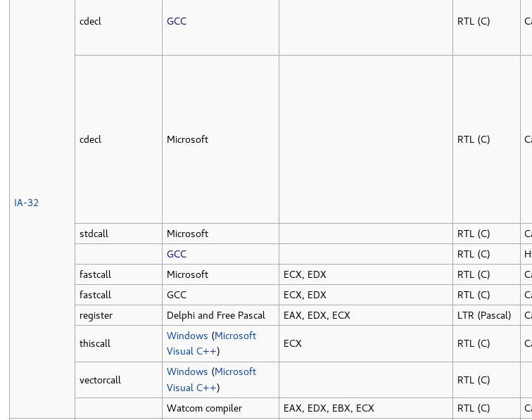Image resolution: width=532 pixels, height=420 pixels.
Task: Click the lone ECX cell for thiscall
Action: (x=293, y=343)
